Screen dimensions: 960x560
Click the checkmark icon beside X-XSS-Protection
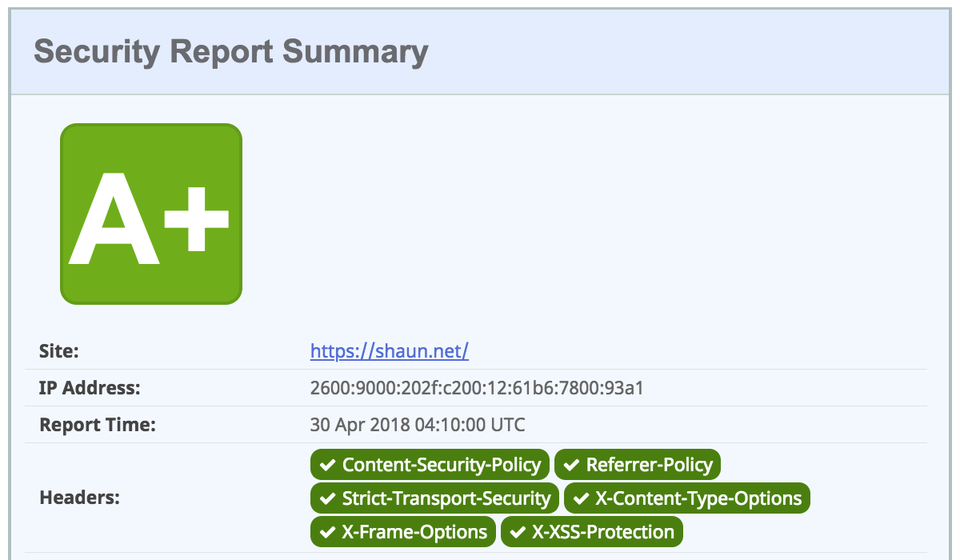(518, 532)
